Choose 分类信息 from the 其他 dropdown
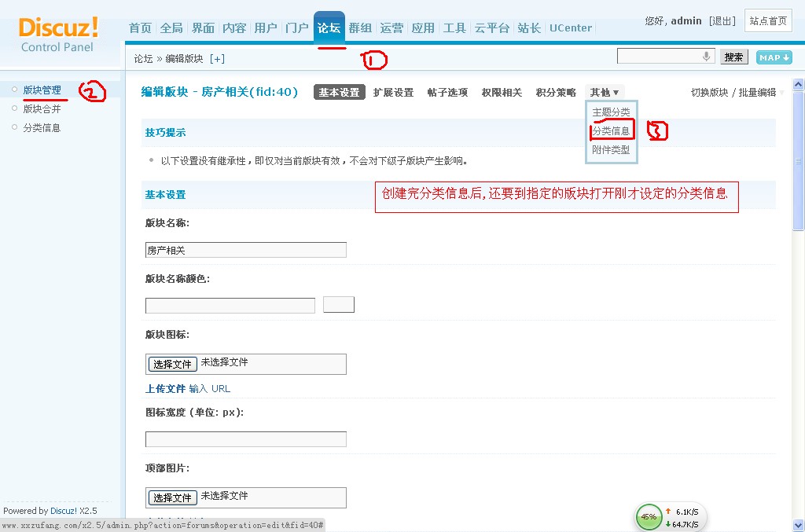The height and width of the screenshot is (532, 805). (611, 130)
